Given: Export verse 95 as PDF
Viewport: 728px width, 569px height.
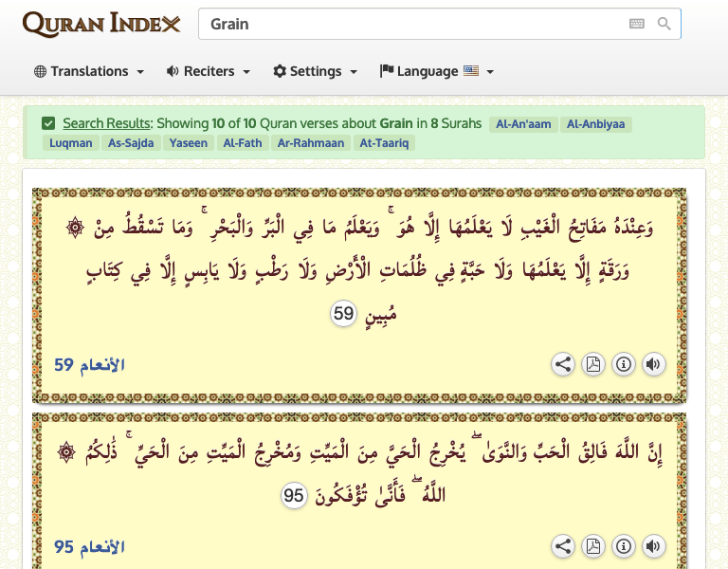Looking at the screenshot, I should [593, 546].
